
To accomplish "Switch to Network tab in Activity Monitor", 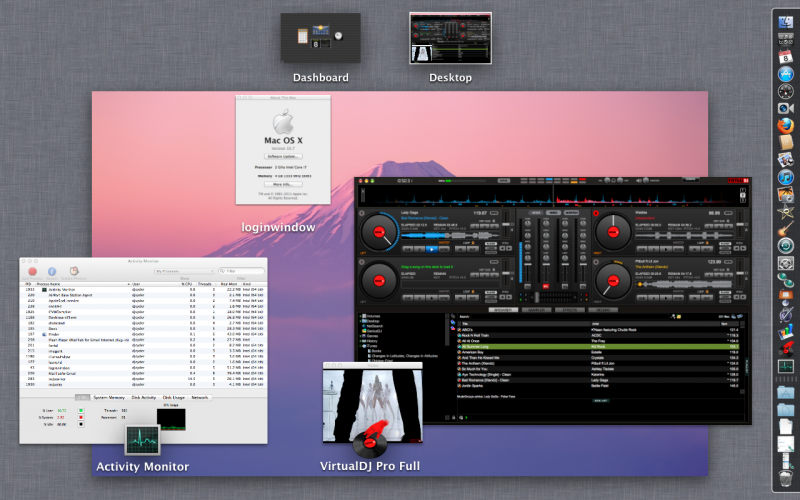I will point(199,397).
